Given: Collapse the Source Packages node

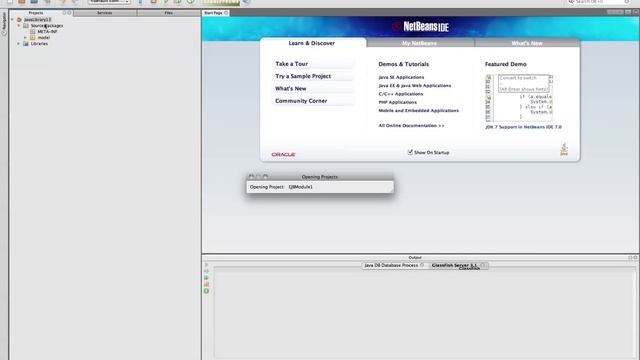Looking at the screenshot, I should [19, 26].
